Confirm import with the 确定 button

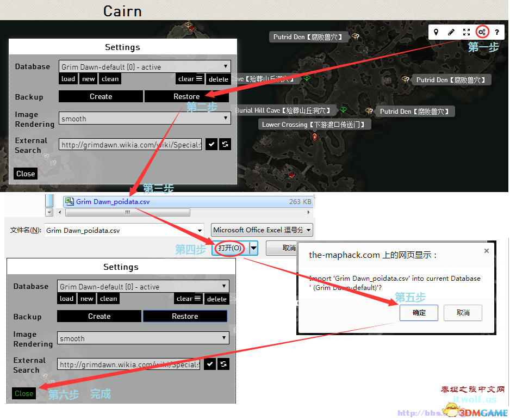tap(419, 313)
